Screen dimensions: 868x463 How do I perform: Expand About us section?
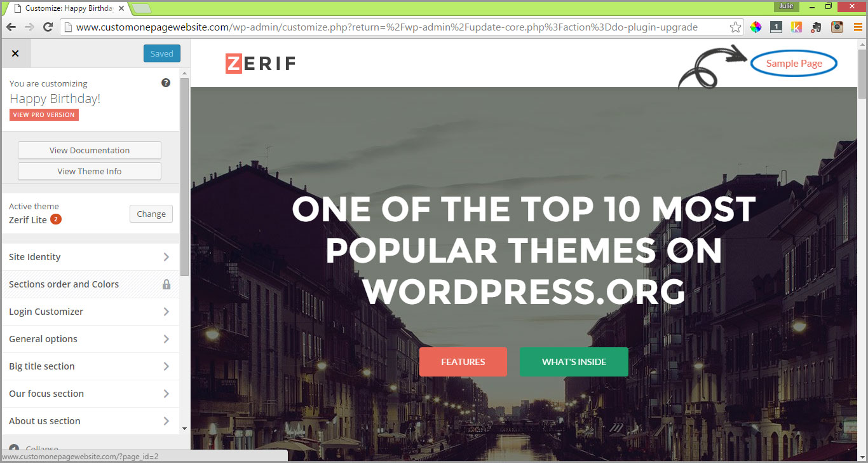click(90, 421)
